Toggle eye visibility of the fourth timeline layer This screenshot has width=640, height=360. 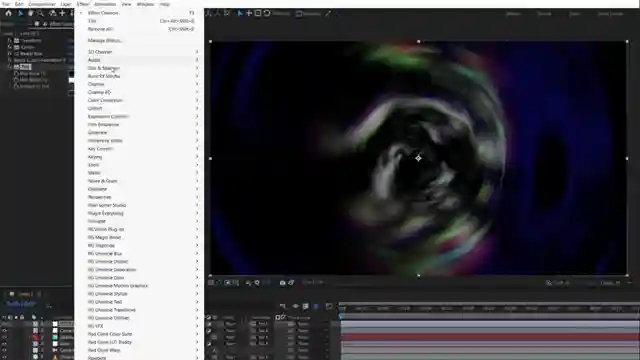4,344
